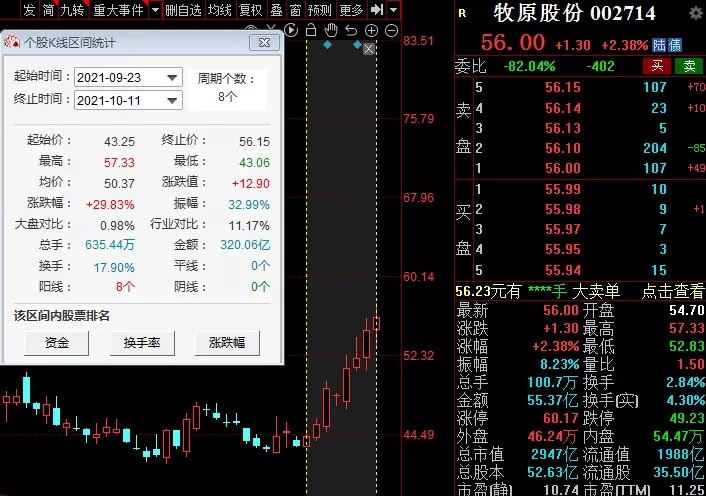Screen dimensions: 706x496
Task: Click the red 买 buy button
Action: [657, 66]
